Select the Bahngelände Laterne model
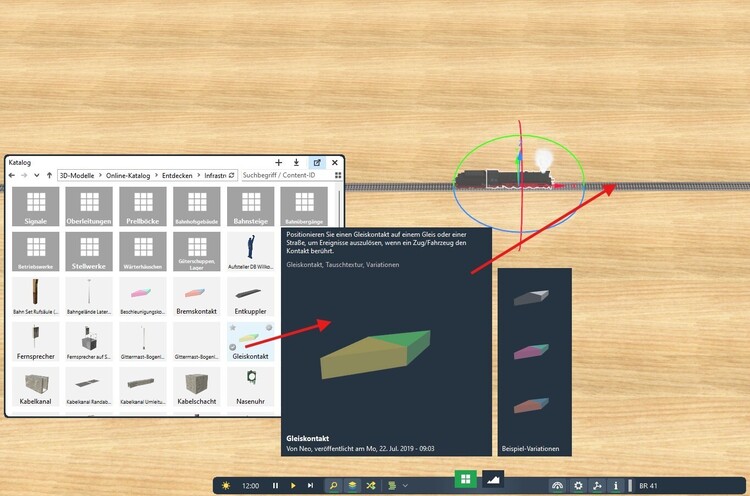This screenshot has height=496, width=750. pyautogui.click(x=89, y=297)
